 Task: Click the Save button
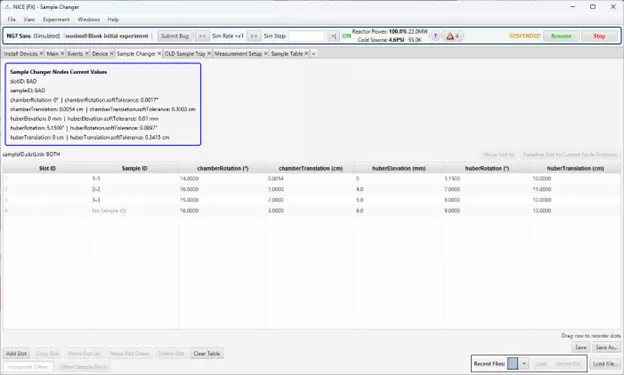(x=581, y=348)
